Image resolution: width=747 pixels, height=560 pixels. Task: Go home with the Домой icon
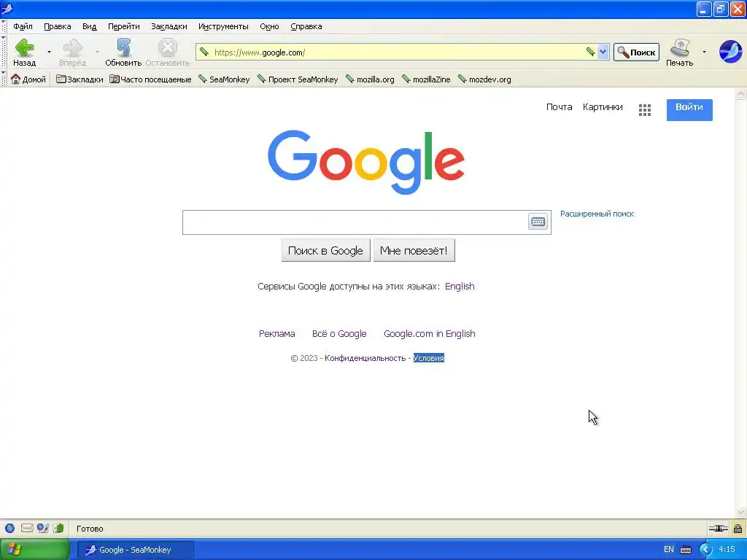click(x=28, y=79)
